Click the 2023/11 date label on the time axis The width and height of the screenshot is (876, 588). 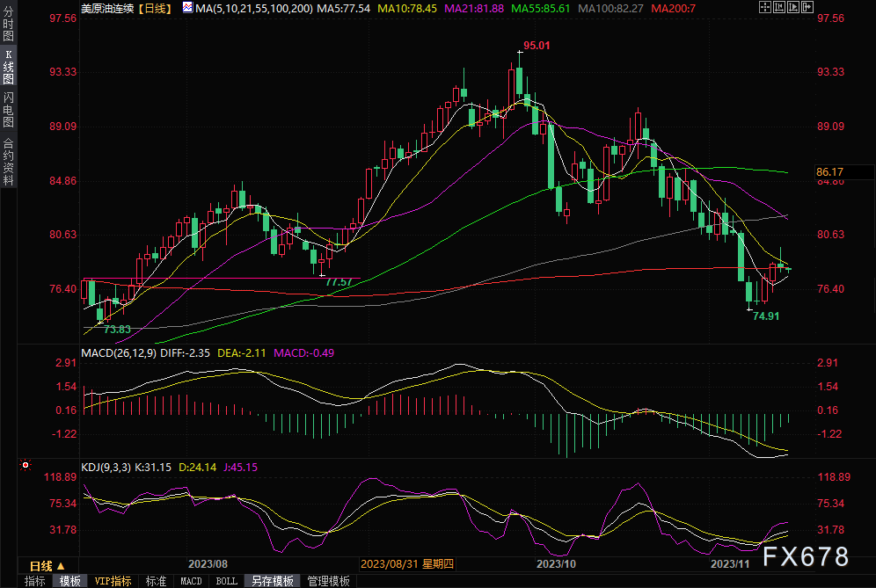(730, 564)
